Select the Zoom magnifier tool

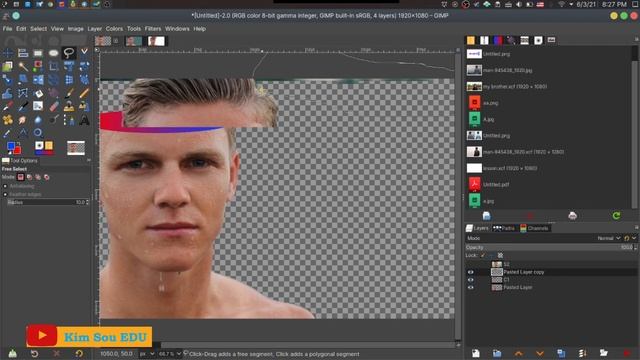(x=38, y=133)
